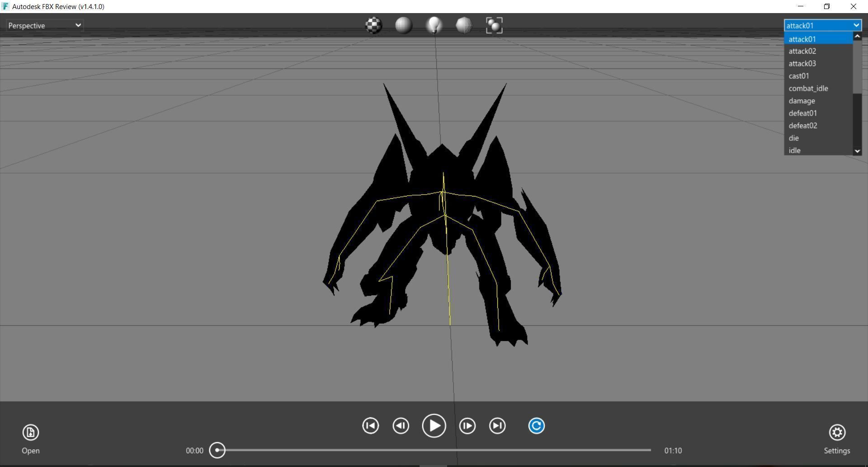Toggle the checkerboard wireframe display icon
Screen dimensions: 868x467
coord(374,25)
